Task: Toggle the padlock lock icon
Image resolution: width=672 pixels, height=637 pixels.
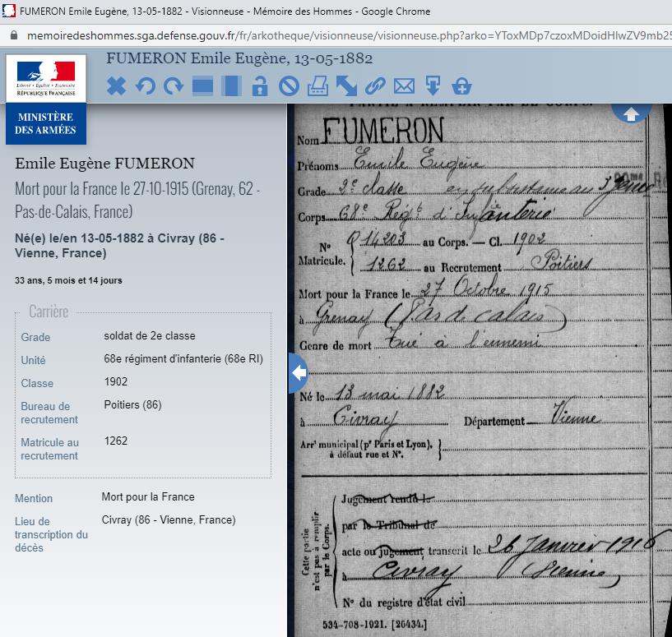Action: point(260,86)
